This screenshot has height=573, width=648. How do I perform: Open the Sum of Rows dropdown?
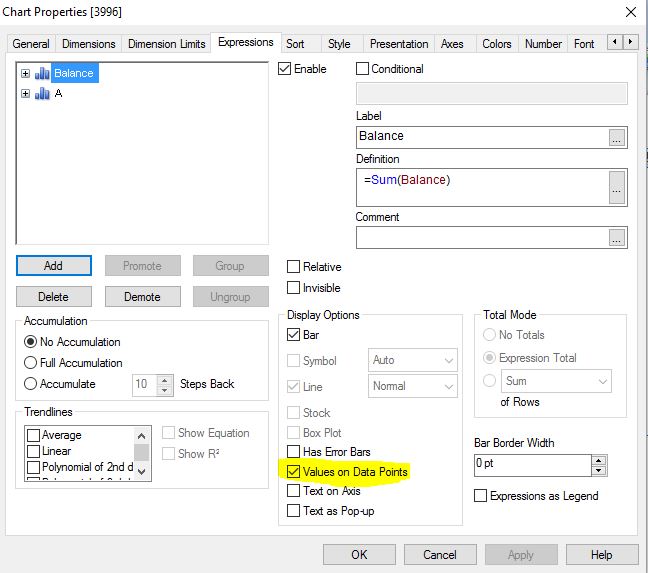pyautogui.click(x=556, y=381)
